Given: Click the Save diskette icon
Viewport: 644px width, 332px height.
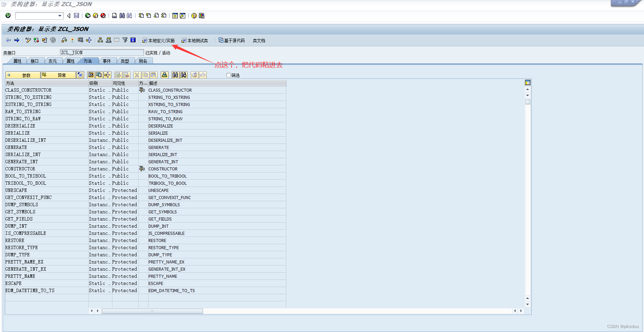Looking at the screenshot, I should tap(76, 16).
